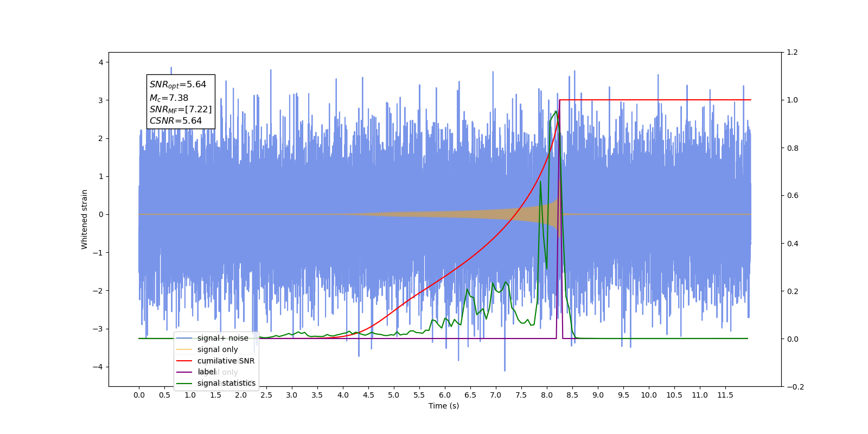Click the 2.5 tick on the time axis
Image resolution: width=868 pixels, height=434 pixels.
click(266, 395)
